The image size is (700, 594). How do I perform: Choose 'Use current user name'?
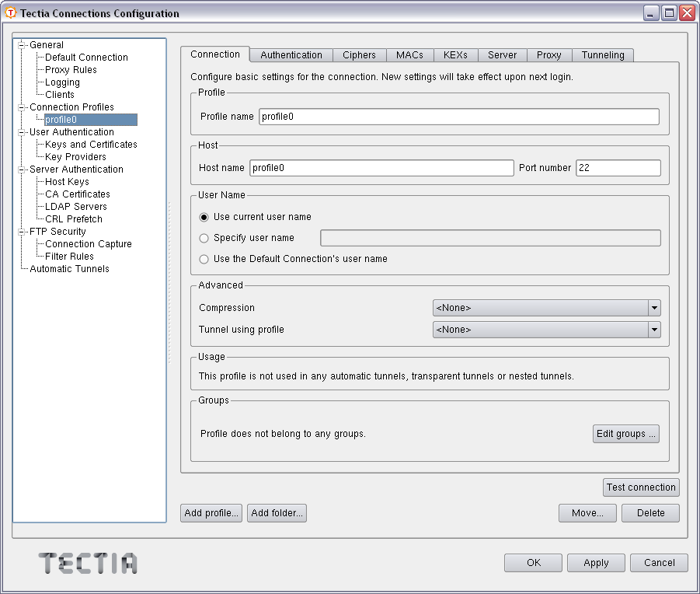tap(203, 218)
